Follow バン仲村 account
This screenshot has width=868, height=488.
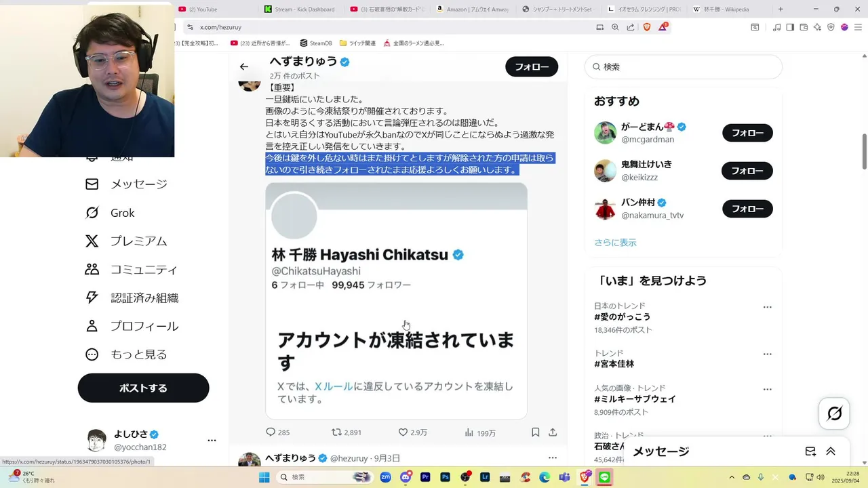click(x=747, y=209)
